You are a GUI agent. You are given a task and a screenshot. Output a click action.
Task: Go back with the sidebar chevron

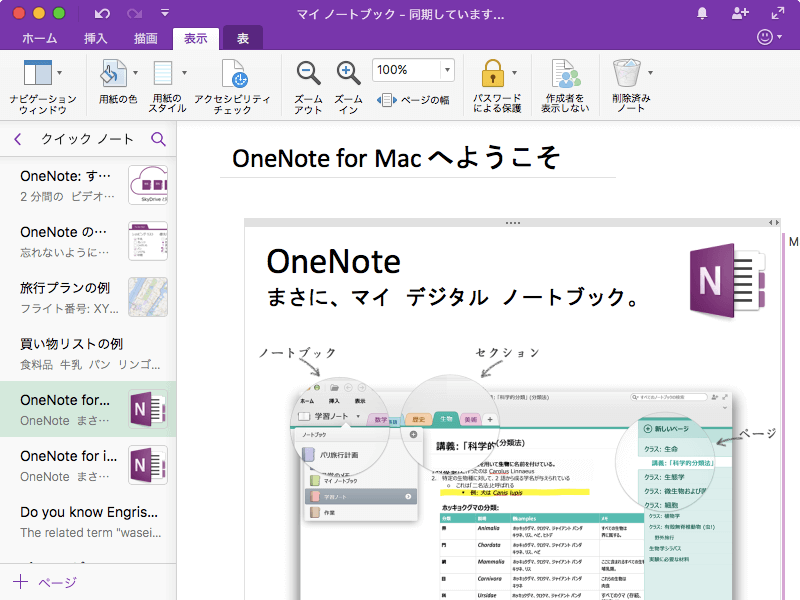pyautogui.click(x=18, y=139)
